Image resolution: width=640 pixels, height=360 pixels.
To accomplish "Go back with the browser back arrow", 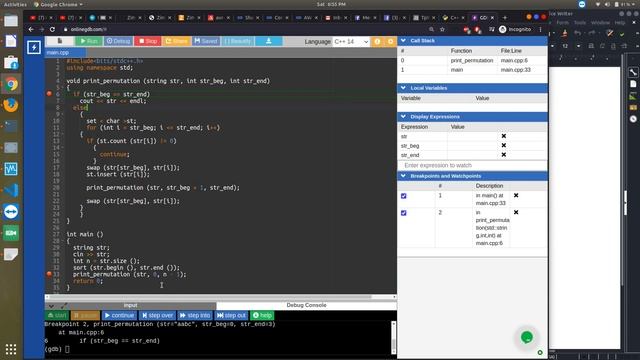I will 31,29.
